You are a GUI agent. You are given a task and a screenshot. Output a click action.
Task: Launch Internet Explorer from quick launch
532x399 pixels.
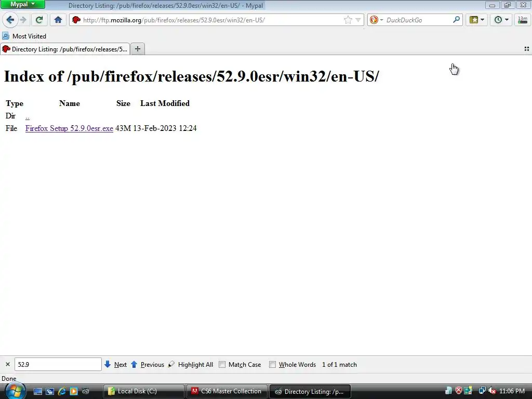pyautogui.click(x=62, y=392)
